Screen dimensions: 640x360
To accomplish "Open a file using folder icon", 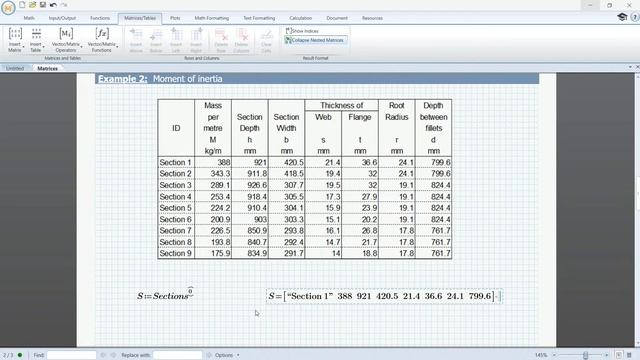I will pyautogui.click(x=32, y=5).
